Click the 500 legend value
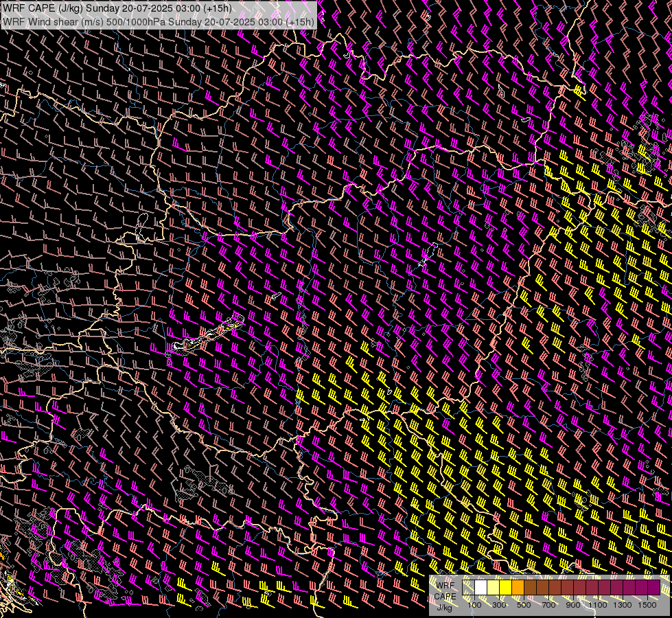 pos(524,605)
